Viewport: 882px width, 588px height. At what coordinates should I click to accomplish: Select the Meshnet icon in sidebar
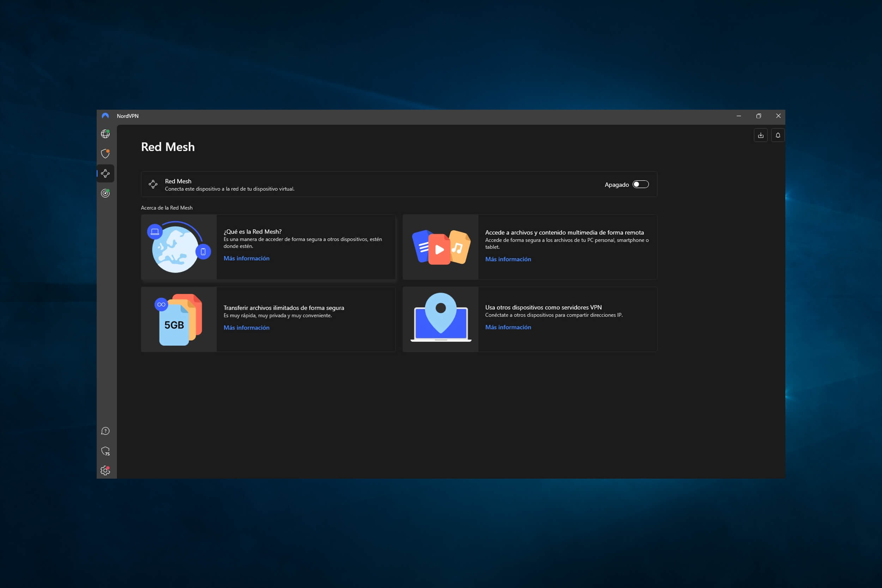pos(105,173)
